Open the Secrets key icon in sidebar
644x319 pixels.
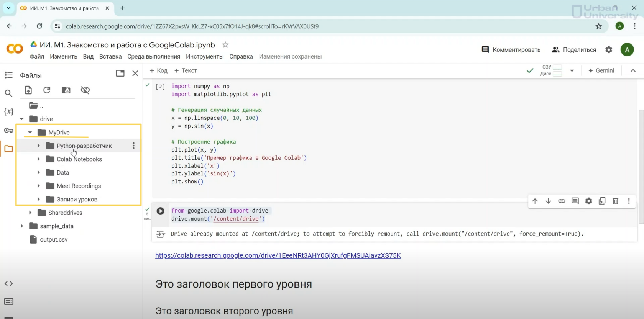8,131
